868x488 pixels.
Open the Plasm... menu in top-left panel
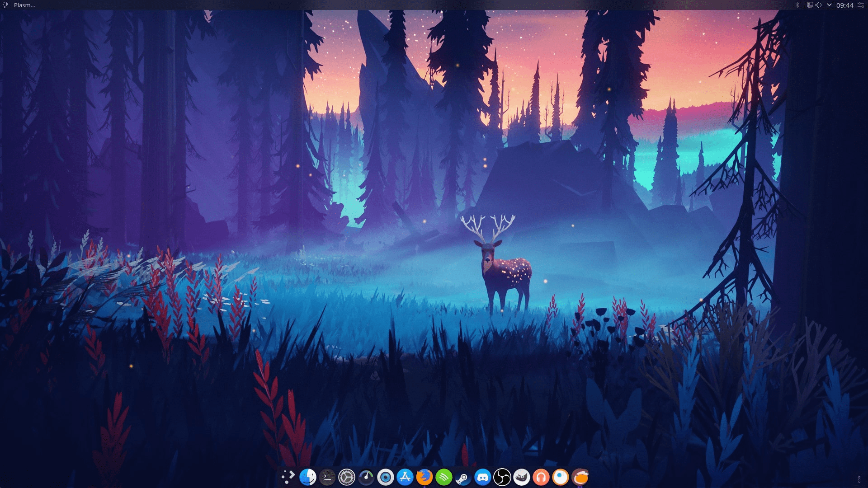click(x=24, y=5)
